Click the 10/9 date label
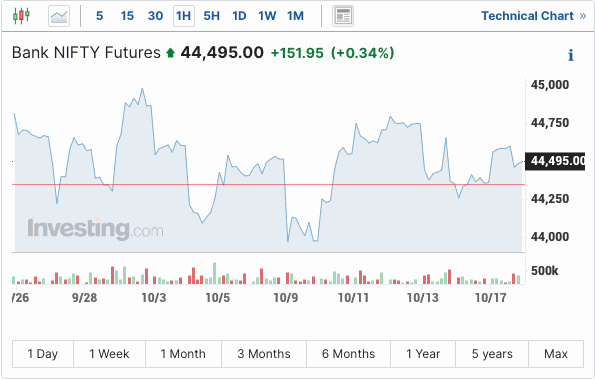595x379 pixels. (286, 298)
